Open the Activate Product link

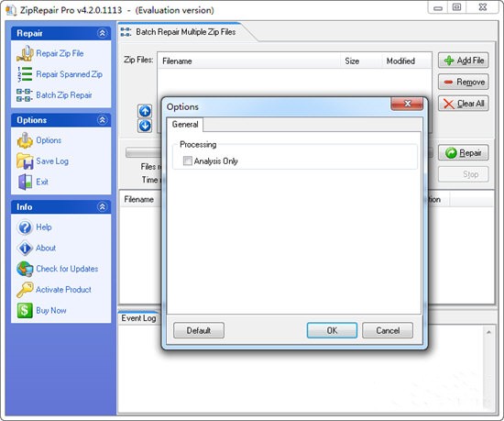[x=63, y=290]
